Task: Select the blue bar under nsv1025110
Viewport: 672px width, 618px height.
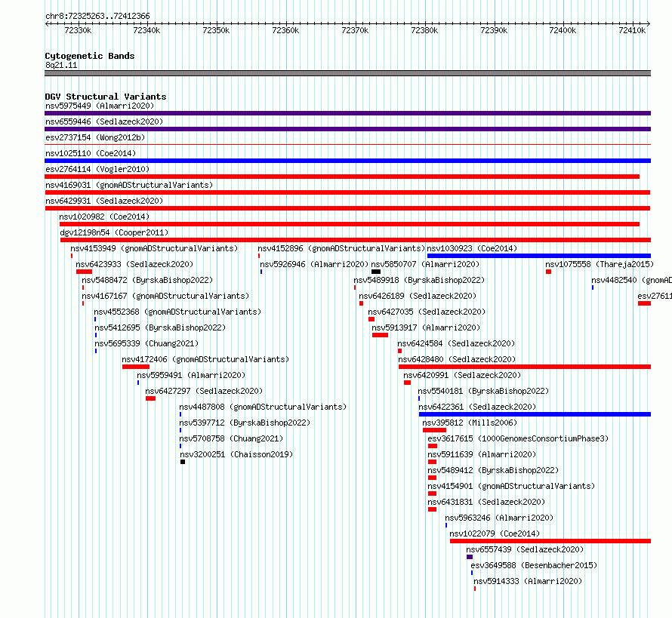Action: (347, 161)
